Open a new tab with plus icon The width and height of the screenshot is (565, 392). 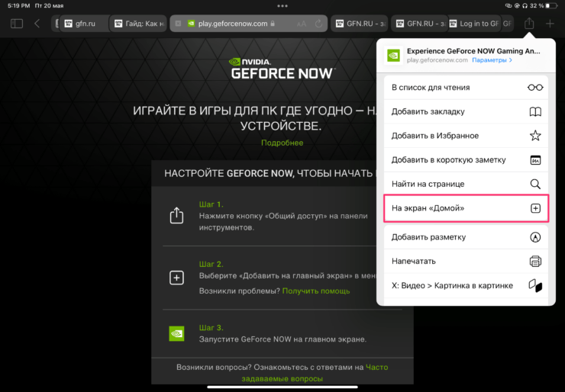pos(550,24)
